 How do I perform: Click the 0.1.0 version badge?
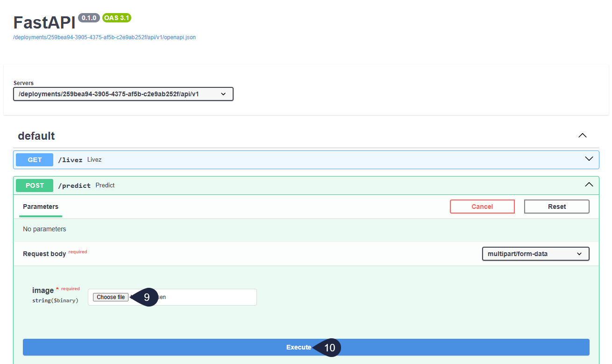[x=89, y=18]
